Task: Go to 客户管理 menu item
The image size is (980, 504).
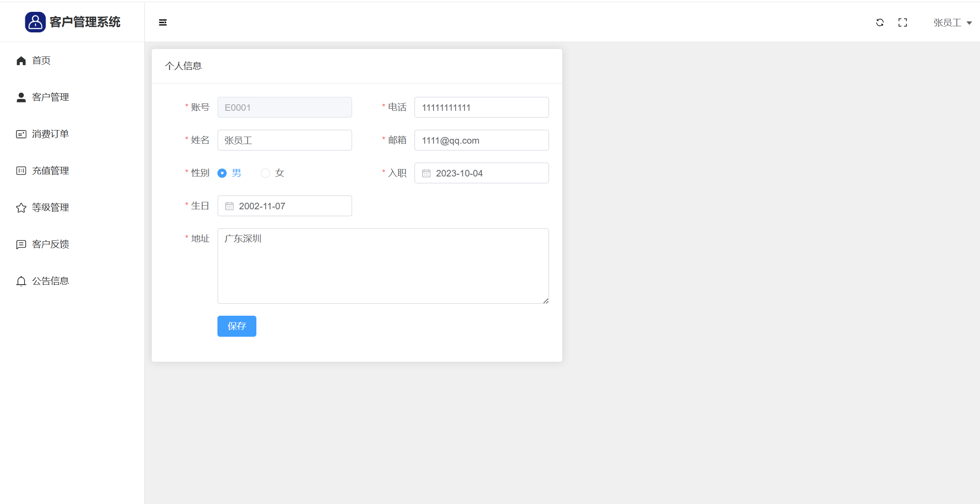Action: (x=50, y=97)
